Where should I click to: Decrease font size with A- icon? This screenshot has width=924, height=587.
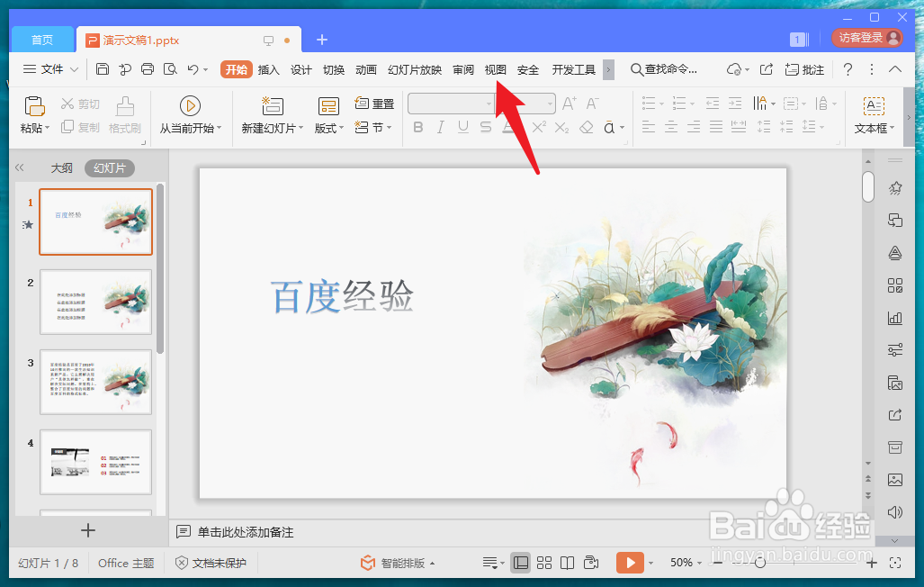tap(592, 104)
